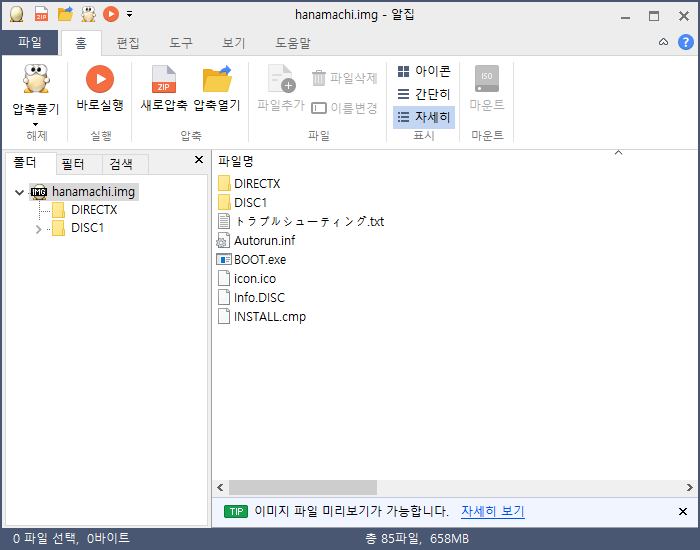Close the folder side panel

[199, 160]
